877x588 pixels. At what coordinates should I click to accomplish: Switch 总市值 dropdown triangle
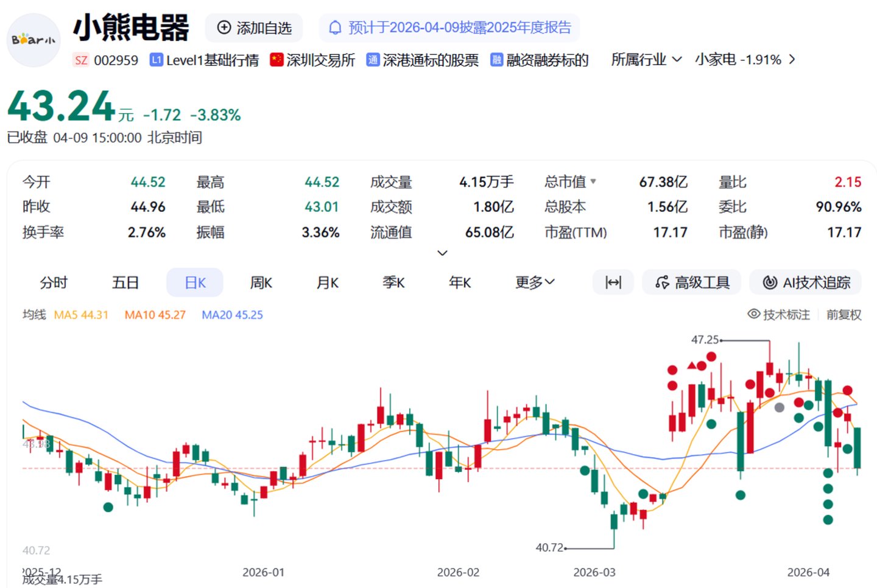point(593,181)
